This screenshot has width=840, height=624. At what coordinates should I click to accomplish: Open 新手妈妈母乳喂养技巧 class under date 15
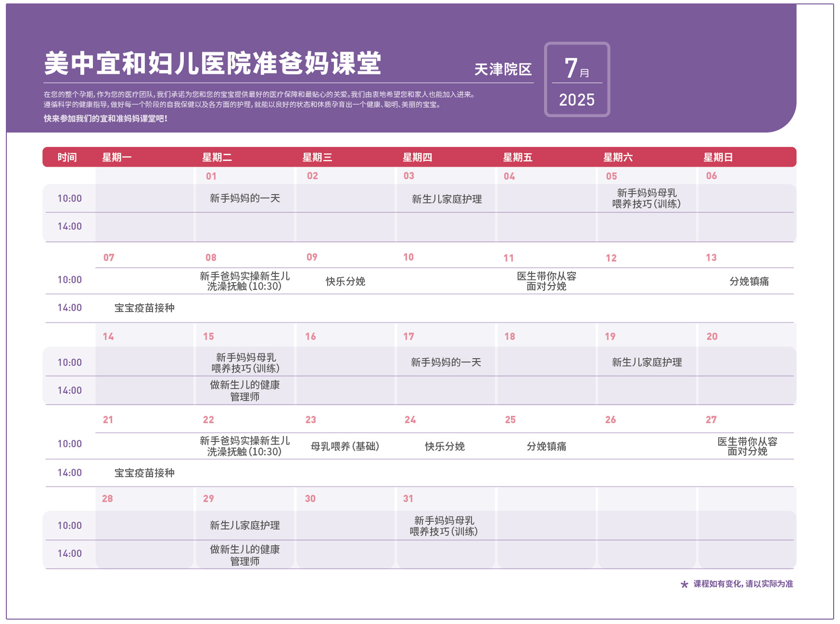tap(245, 363)
